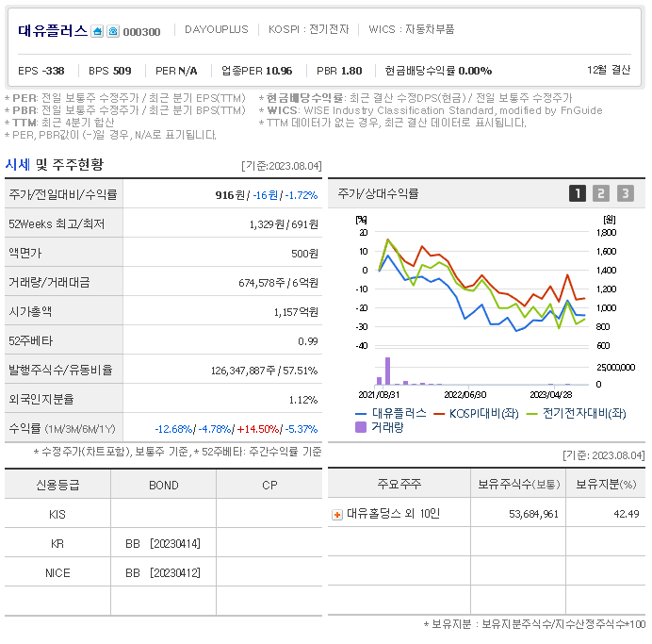Screen dimensions: 652x644
Task: Switch chart to tab 2
Action: tap(601, 193)
